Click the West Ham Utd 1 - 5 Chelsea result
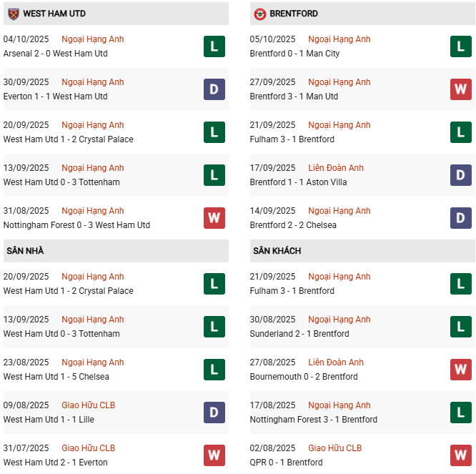 (x=56, y=377)
